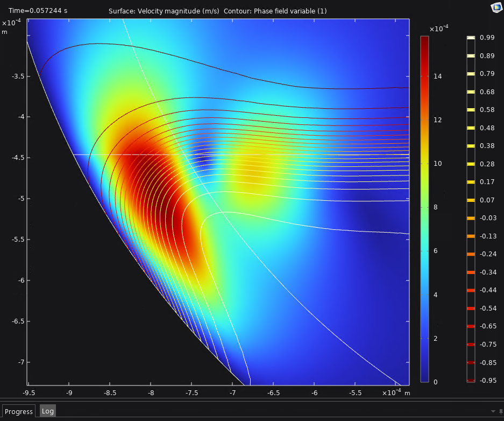Screen dimensions: 504x421
Task: Click the 0.07 contour legend marker
Action: tap(471, 200)
